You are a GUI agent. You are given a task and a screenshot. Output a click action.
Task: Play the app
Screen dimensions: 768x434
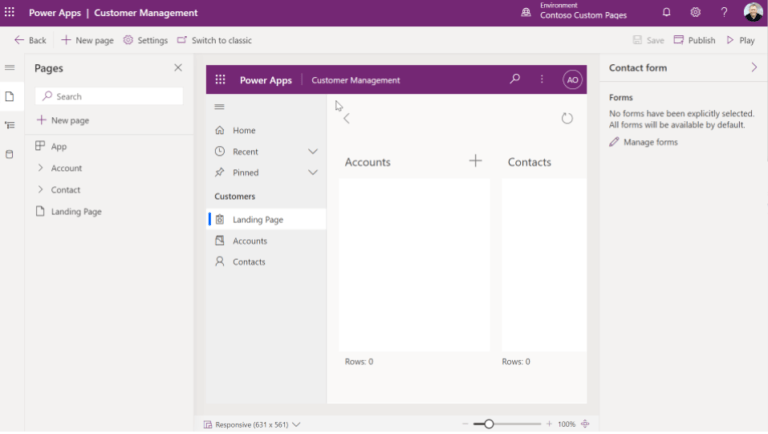coord(741,40)
